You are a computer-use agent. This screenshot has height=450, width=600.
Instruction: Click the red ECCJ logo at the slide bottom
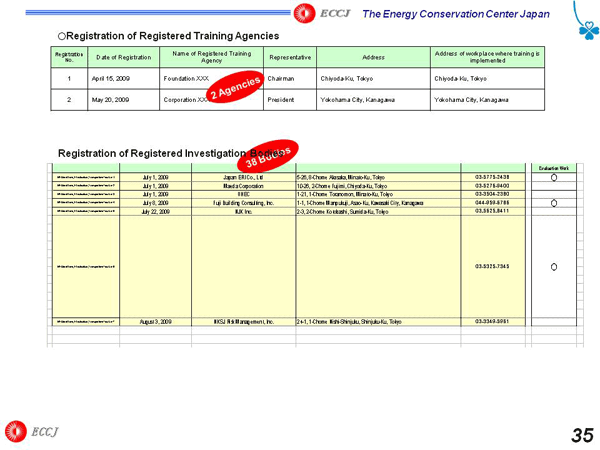pos(16,431)
